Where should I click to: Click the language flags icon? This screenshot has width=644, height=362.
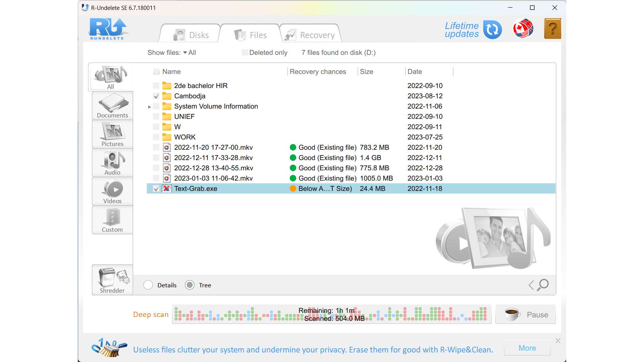click(523, 29)
